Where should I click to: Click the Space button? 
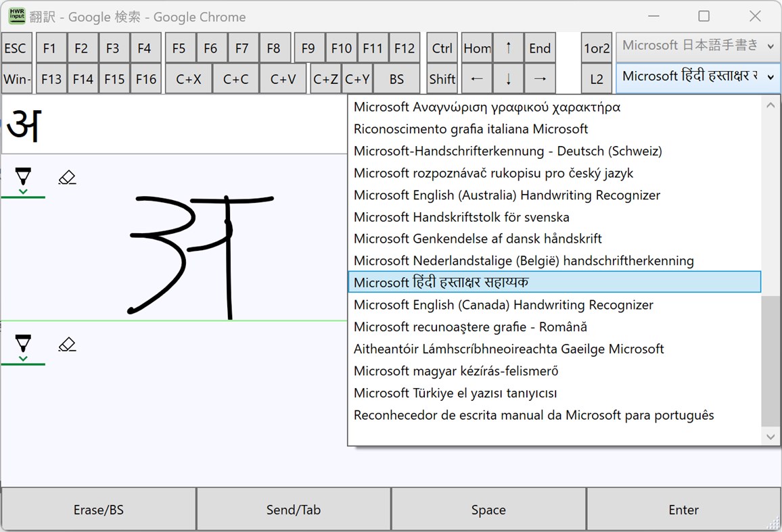point(488,510)
